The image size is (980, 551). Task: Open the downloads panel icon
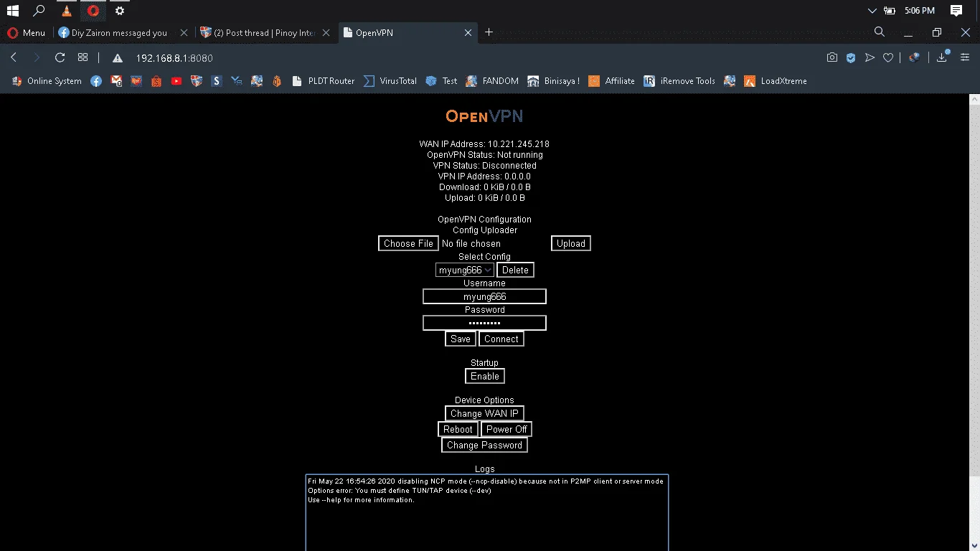943,57
